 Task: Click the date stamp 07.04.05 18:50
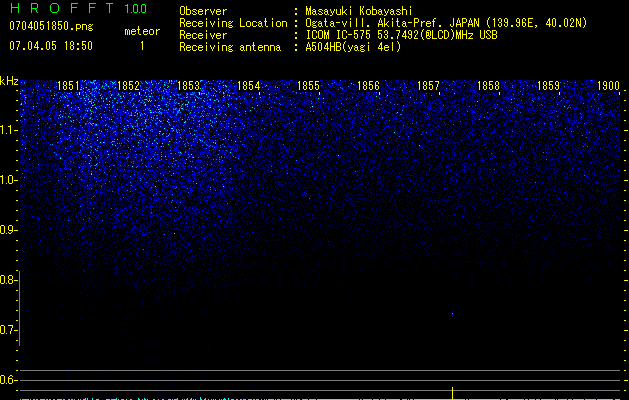[x=51, y=46]
